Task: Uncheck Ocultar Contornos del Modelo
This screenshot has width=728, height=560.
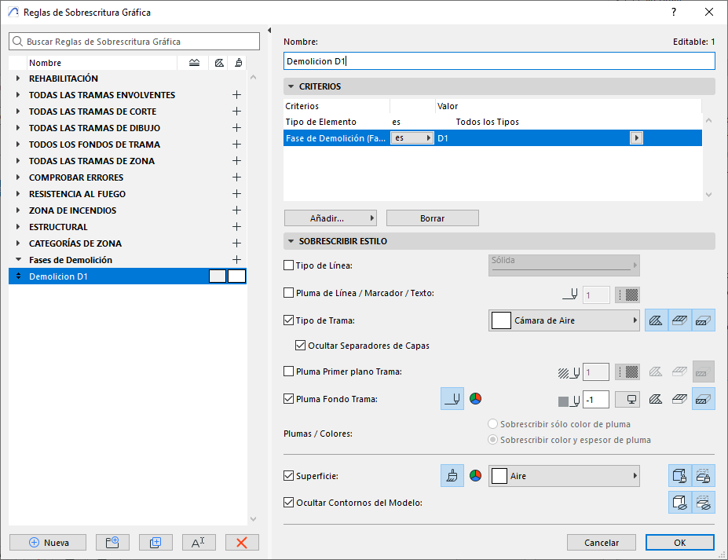Action: [289, 502]
